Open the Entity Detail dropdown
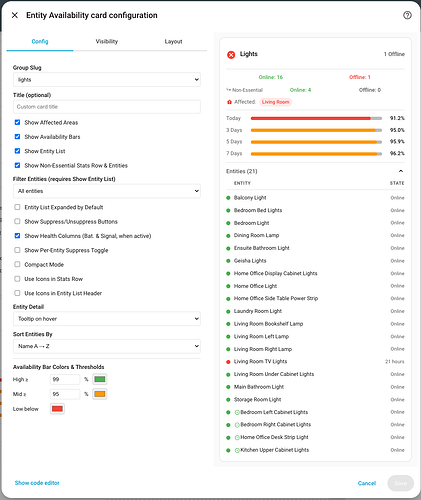The height and width of the screenshot is (500, 421). (107, 319)
